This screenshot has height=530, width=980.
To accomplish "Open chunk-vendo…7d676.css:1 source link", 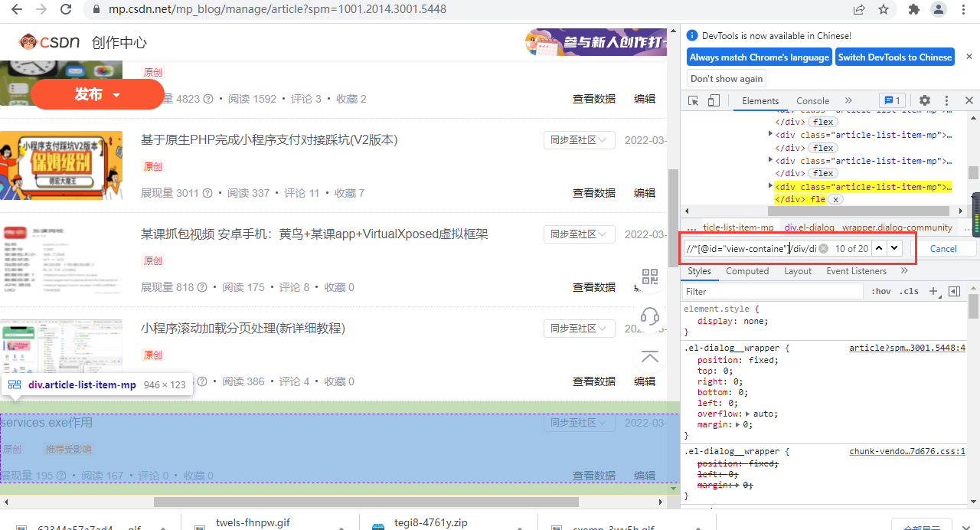I will tap(907, 451).
